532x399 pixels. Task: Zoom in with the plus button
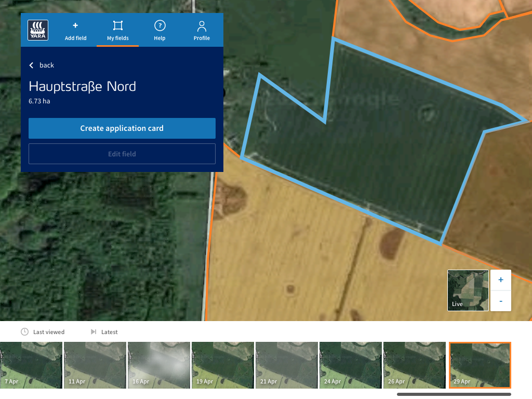(x=500, y=280)
